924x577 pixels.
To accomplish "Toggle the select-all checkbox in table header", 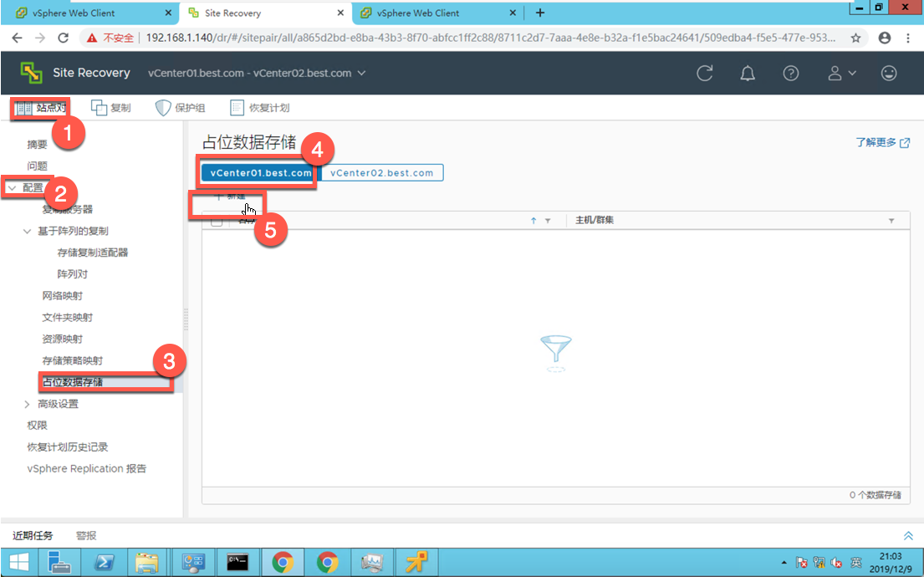I will (x=217, y=221).
